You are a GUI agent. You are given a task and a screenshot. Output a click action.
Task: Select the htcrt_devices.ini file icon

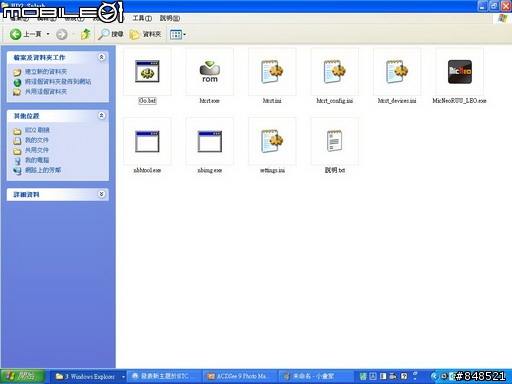397,72
